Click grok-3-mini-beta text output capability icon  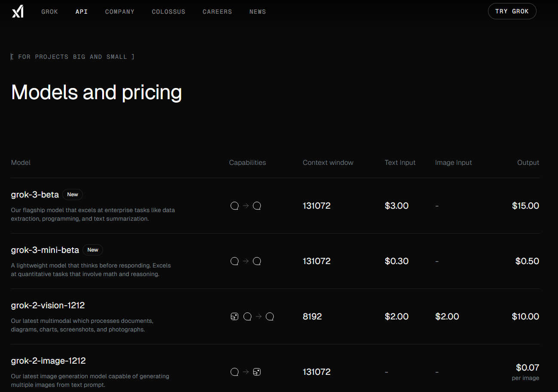(x=257, y=261)
